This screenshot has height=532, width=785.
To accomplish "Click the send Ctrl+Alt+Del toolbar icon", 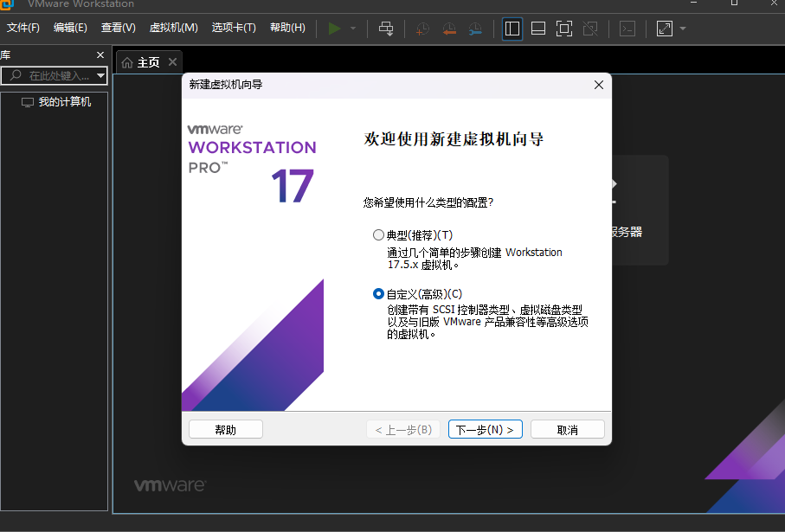I will (x=386, y=29).
